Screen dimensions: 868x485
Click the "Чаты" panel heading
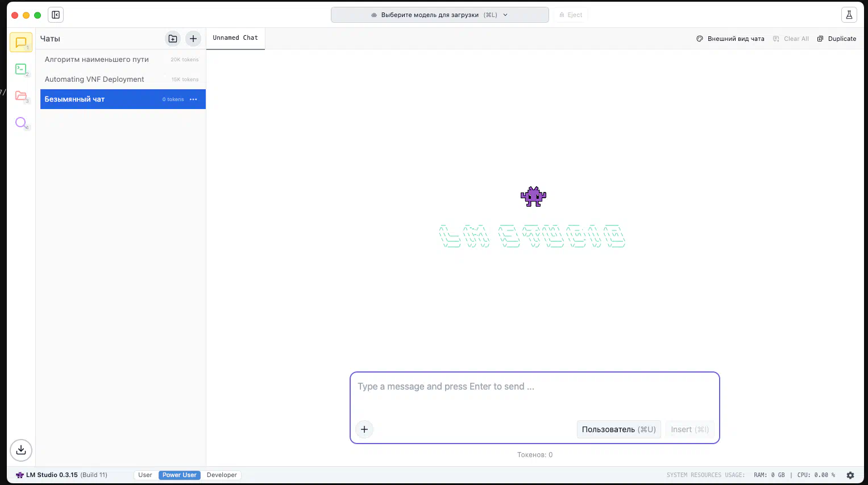pos(50,39)
